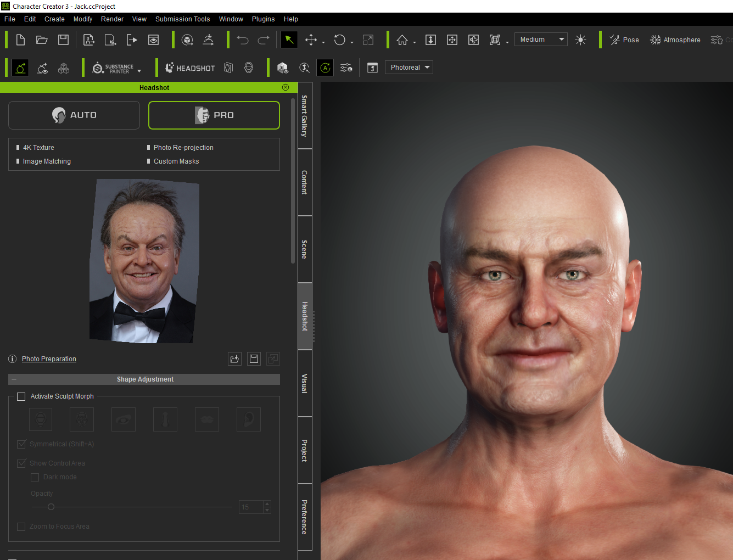Screen dimensions: 733x560
Task: Click the circled A auto icon
Action: click(x=325, y=68)
